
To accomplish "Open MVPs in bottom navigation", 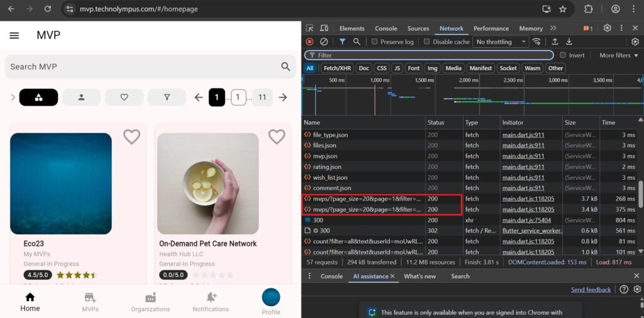I will tap(90, 302).
